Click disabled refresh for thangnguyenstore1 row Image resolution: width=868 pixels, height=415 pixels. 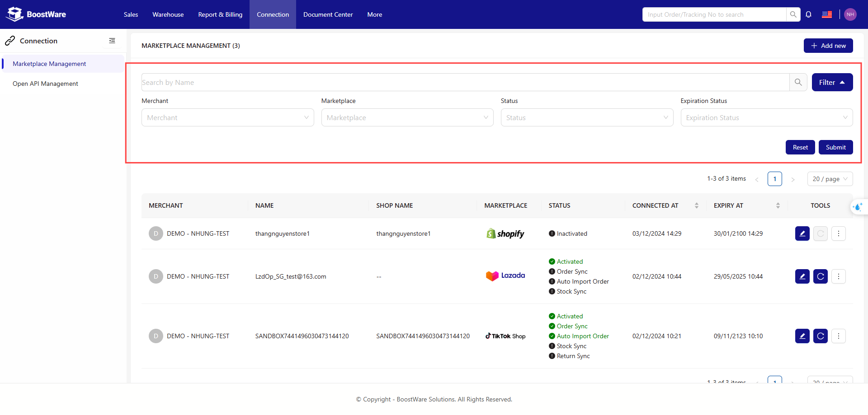820,233
